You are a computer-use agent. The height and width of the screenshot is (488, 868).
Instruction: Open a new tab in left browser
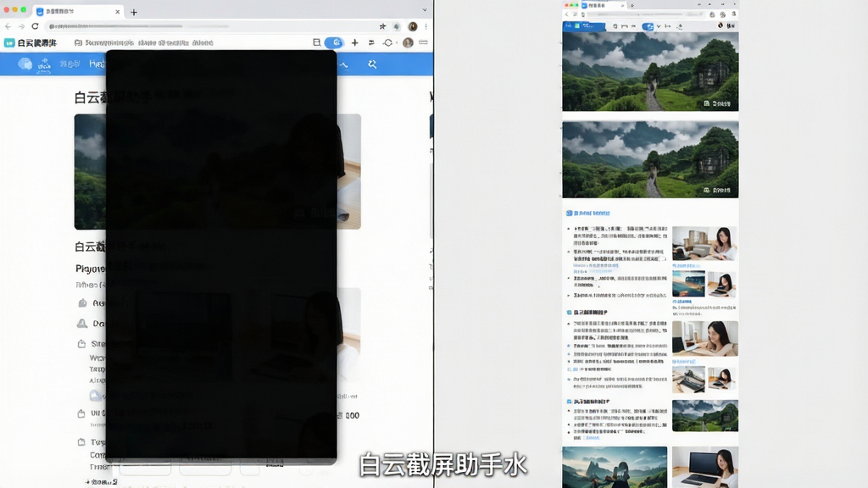click(x=133, y=12)
